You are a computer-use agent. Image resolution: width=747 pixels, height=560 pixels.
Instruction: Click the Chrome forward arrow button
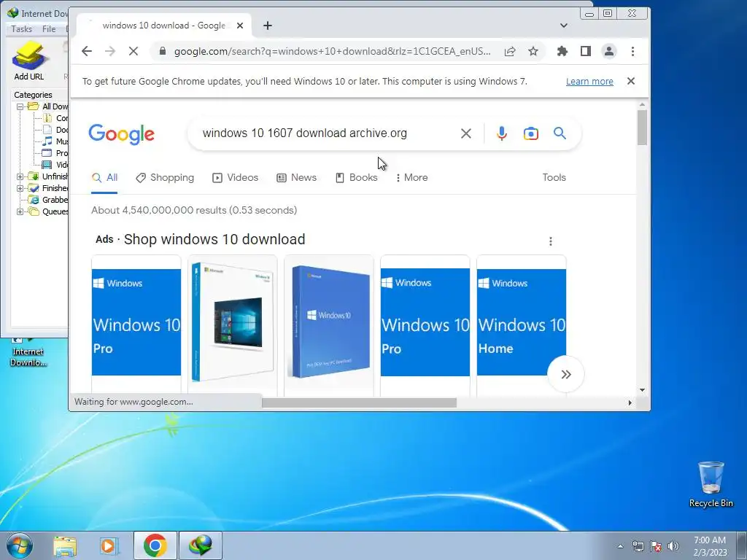[x=110, y=52]
